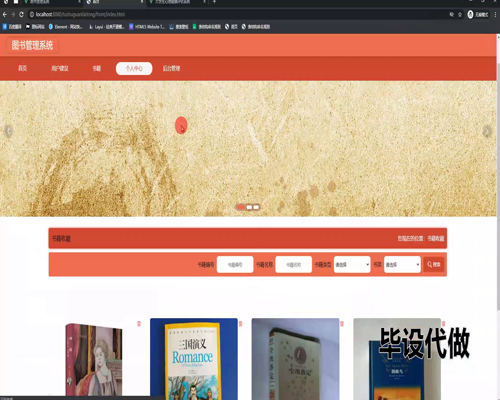Image resolution: width=500 pixels, height=400 pixels.
Task: Click the 图书管理系统 site title
Action: point(32,45)
